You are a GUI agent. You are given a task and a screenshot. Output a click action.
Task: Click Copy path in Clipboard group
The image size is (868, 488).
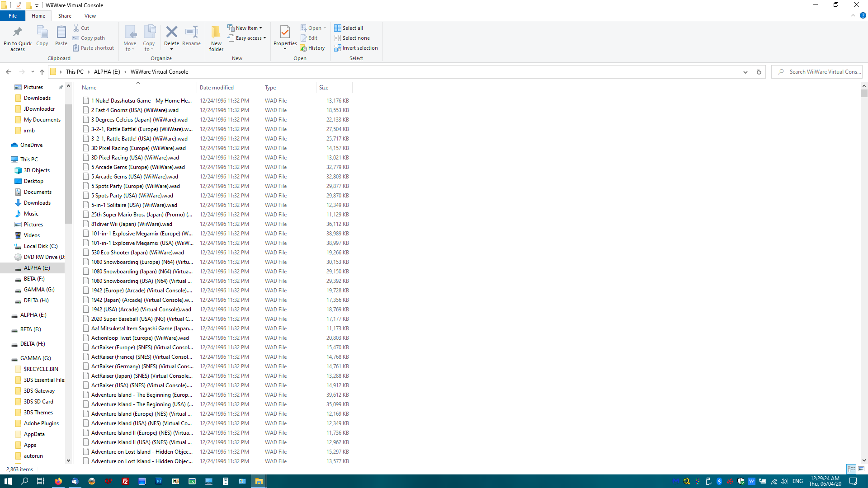click(89, 38)
